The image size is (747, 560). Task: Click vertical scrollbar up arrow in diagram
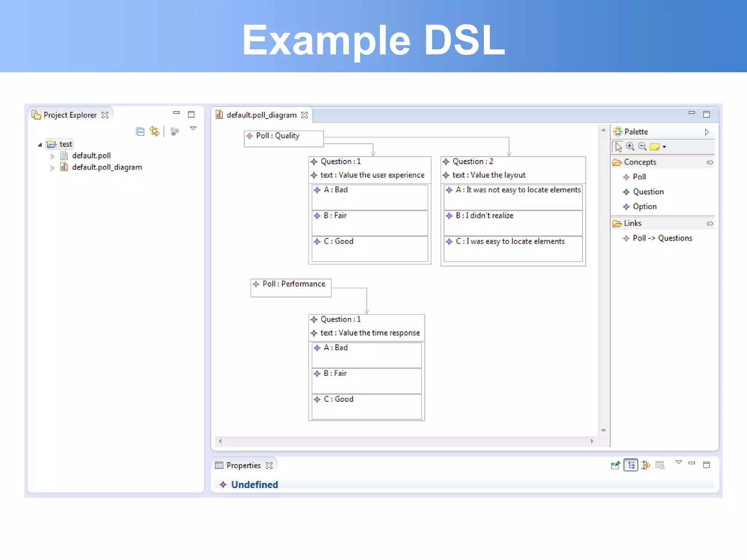(604, 130)
